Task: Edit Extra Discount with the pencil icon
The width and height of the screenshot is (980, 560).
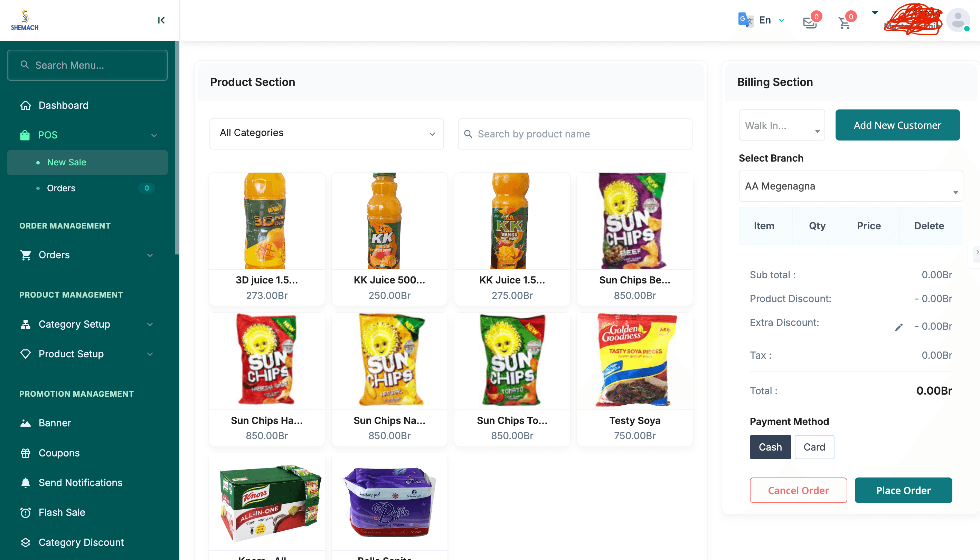Action: 898,327
